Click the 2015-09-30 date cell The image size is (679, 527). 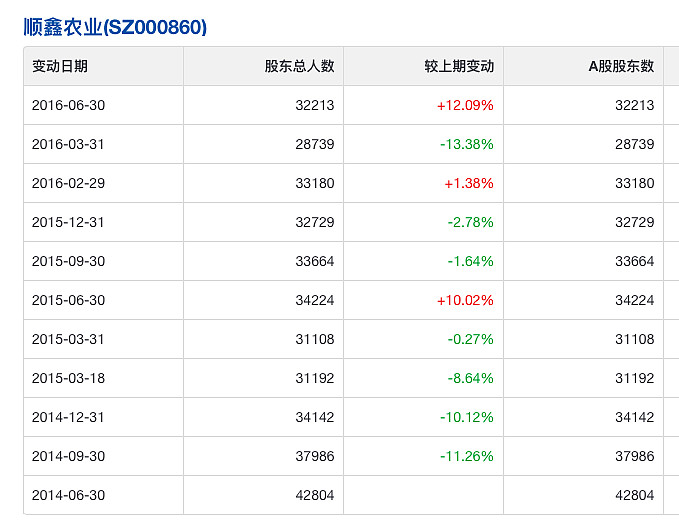click(68, 261)
